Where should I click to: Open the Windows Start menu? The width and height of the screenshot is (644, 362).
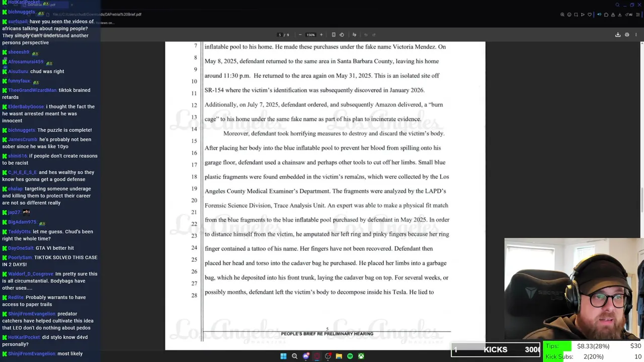click(283, 356)
